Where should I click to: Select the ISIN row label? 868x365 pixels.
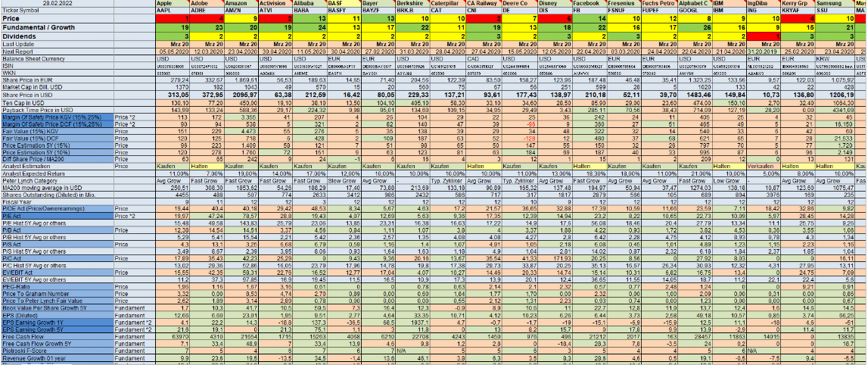(57, 65)
